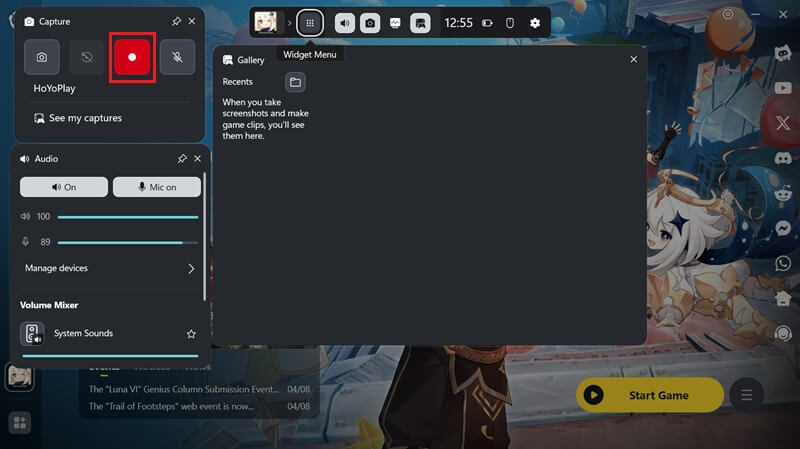The image size is (800, 449).
Task: Close the Gallery widget
Action: [x=634, y=60]
